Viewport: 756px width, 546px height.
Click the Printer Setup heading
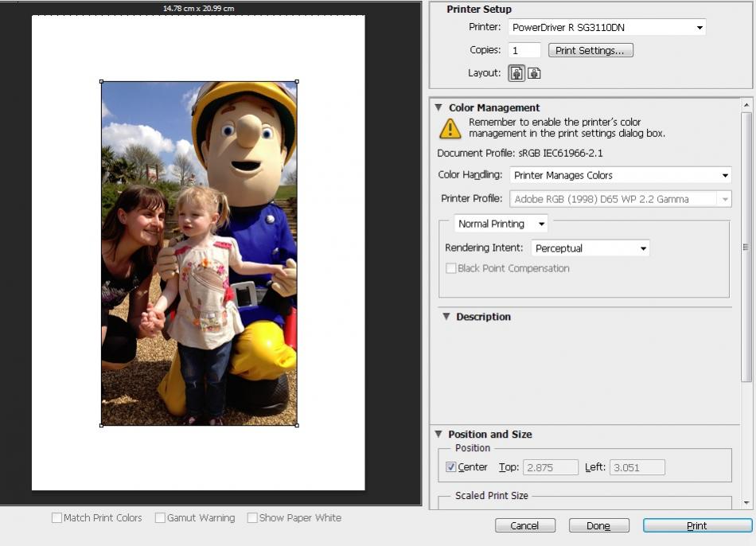click(479, 10)
